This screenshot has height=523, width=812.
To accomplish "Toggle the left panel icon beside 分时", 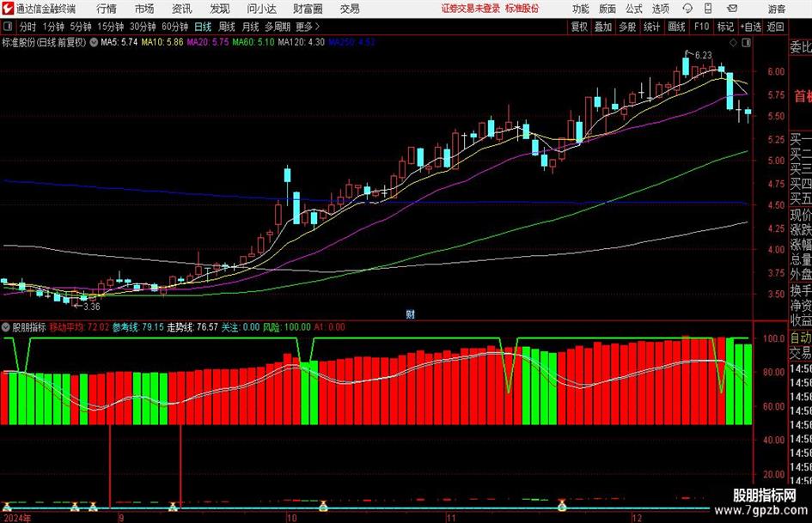I will [x=7, y=27].
